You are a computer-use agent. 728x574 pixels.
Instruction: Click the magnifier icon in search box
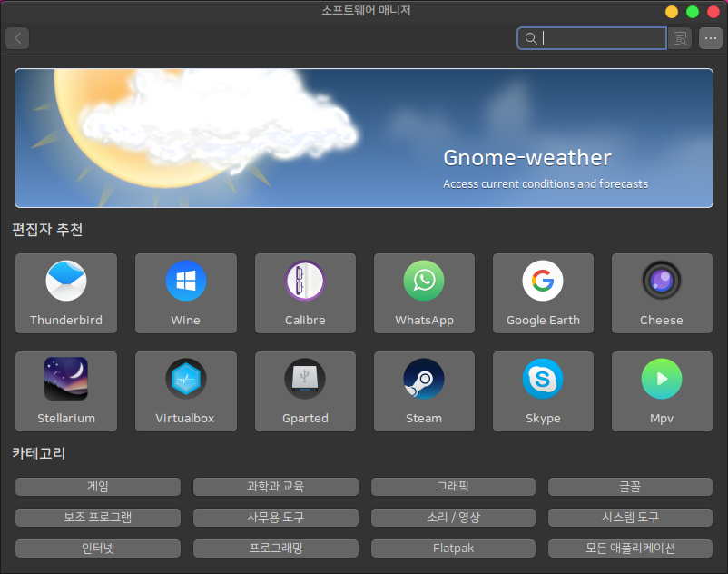coord(531,38)
